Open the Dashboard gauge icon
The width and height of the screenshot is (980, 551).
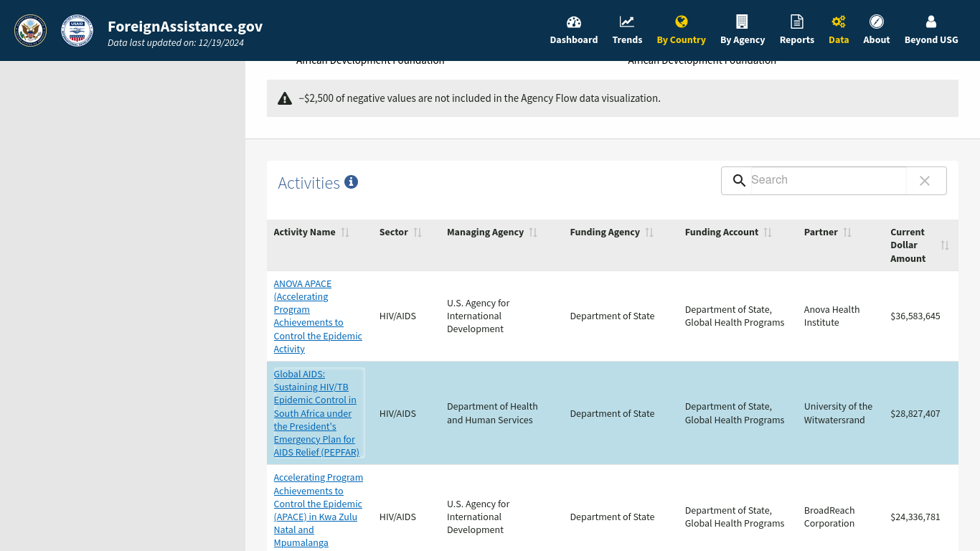click(574, 22)
